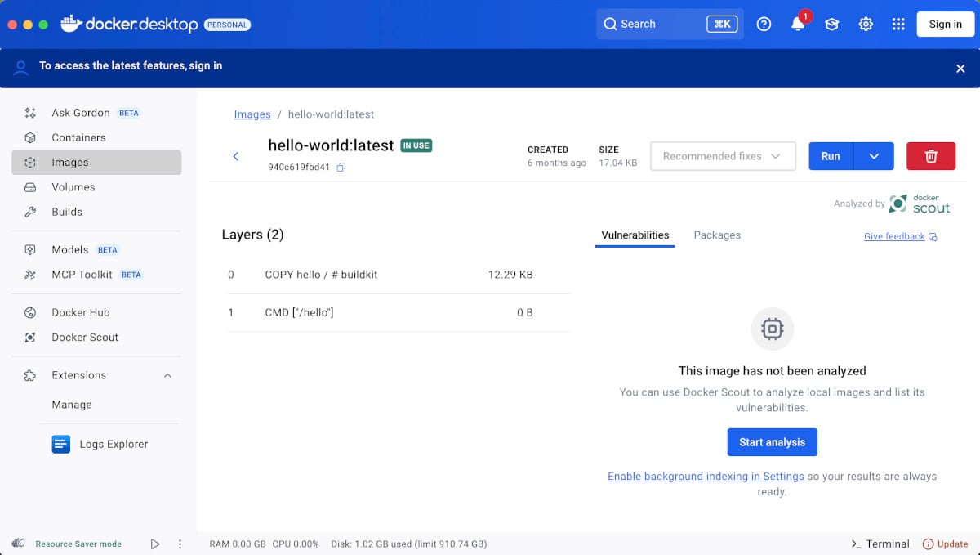
Task: Click the Sign in button
Action: tap(946, 25)
